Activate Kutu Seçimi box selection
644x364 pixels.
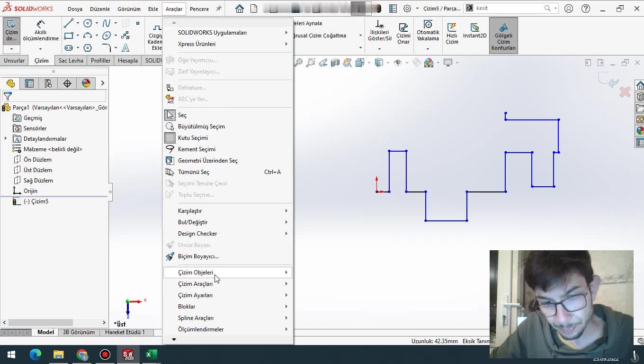[228, 138]
